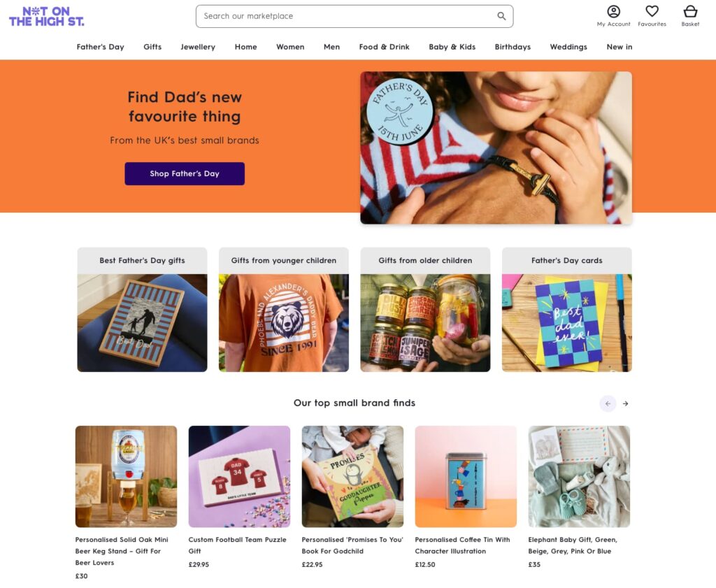Click the Shop Father's Day button
This screenshot has height=588, width=716.
[185, 173]
